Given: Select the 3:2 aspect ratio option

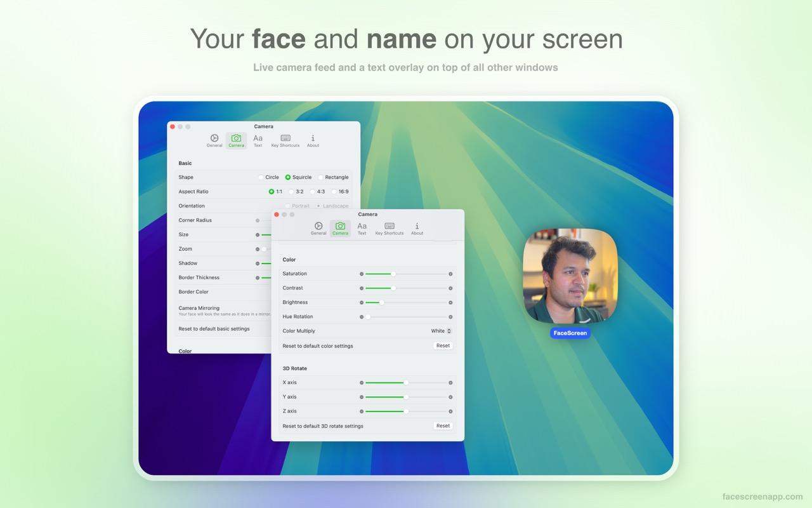Looking at the screenshot, I should pos(292,191).
